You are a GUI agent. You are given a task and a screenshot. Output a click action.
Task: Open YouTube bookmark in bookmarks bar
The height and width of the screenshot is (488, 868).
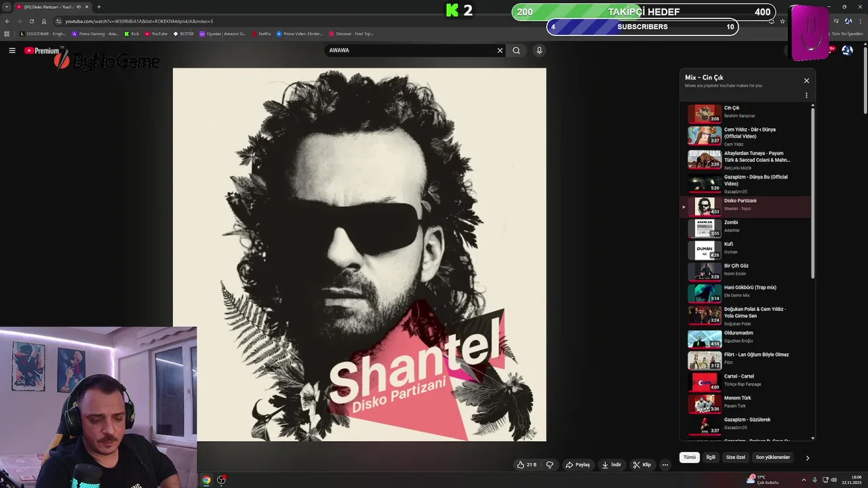pos(156,33)
